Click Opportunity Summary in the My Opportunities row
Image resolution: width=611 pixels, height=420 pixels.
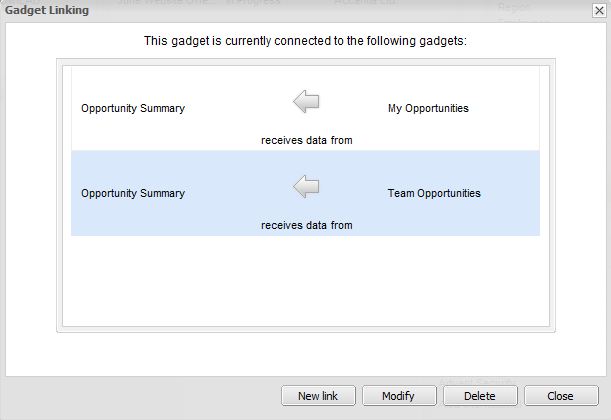pos(133,108)
